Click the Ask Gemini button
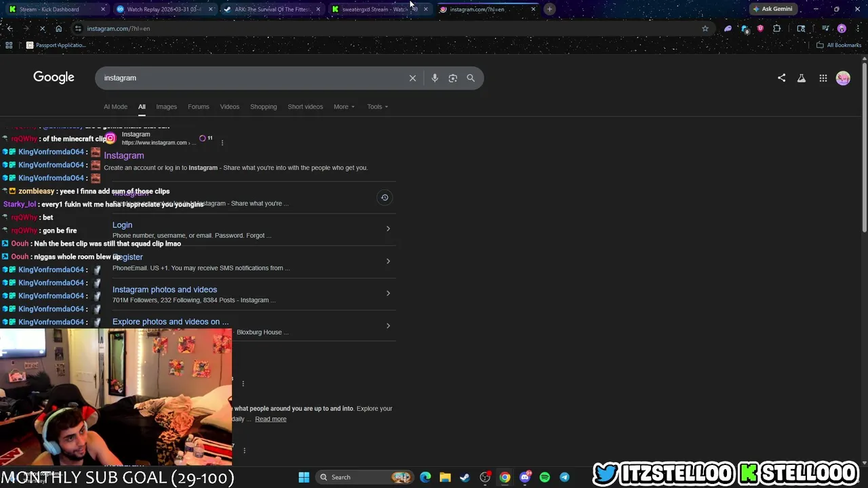This screenshot has width=868, height=488. 772,9
